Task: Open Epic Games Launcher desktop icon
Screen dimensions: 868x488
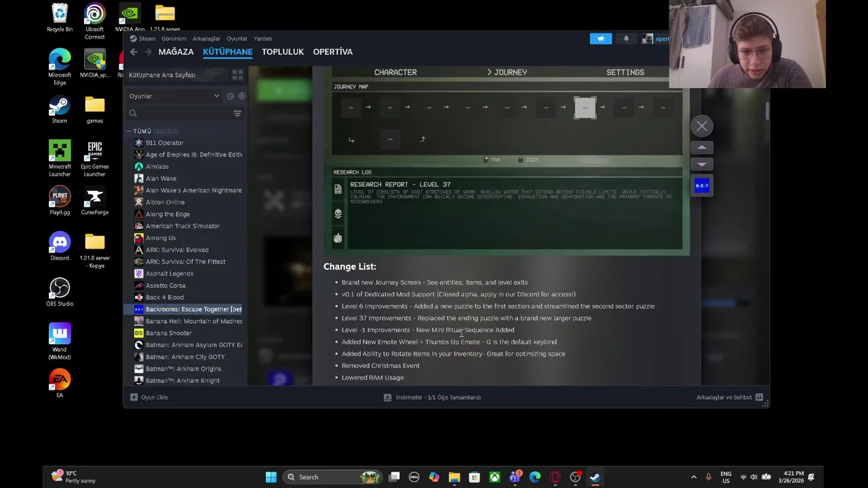Action: (x=94, y=159)
